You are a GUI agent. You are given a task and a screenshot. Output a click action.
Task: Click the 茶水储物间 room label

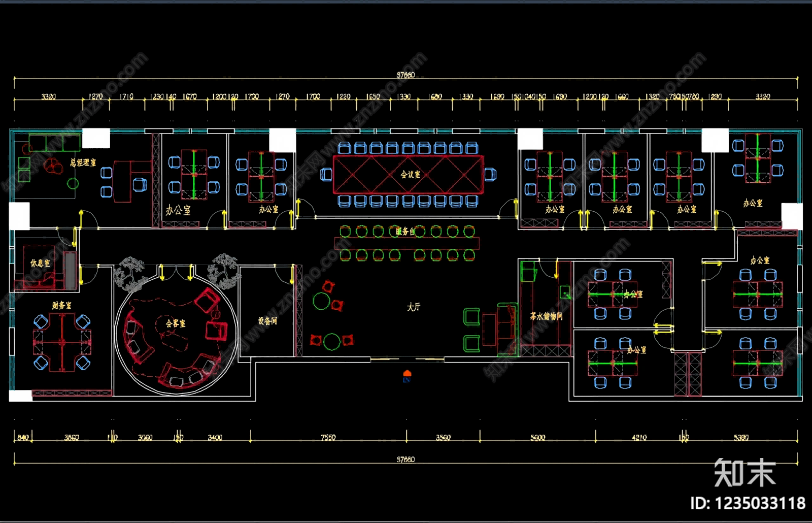click(x=546, y=316)
